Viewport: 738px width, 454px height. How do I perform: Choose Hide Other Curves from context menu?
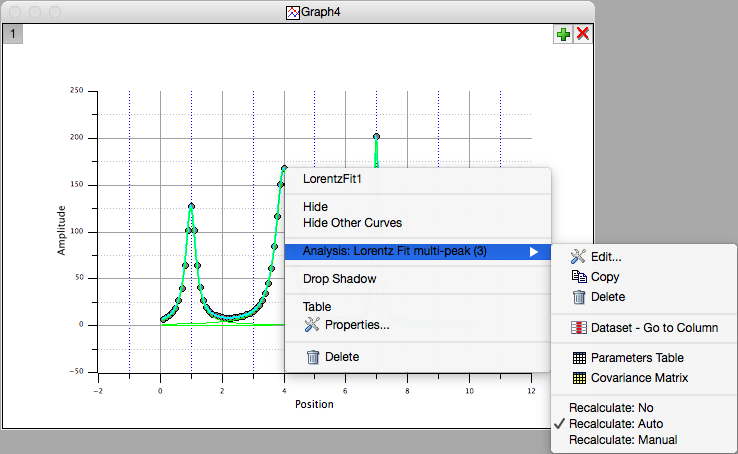click(x=352, y=223)
